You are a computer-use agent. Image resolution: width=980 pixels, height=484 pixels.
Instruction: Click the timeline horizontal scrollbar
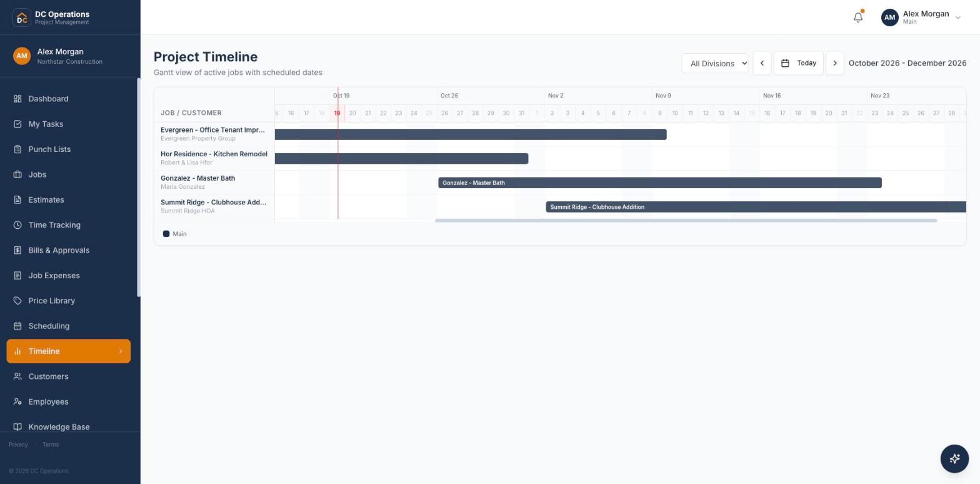[686, 221]
